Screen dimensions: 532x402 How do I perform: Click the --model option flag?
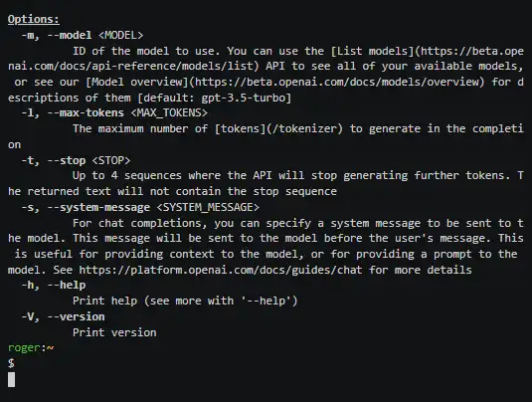pyautogui.click(x=69, y=35)
